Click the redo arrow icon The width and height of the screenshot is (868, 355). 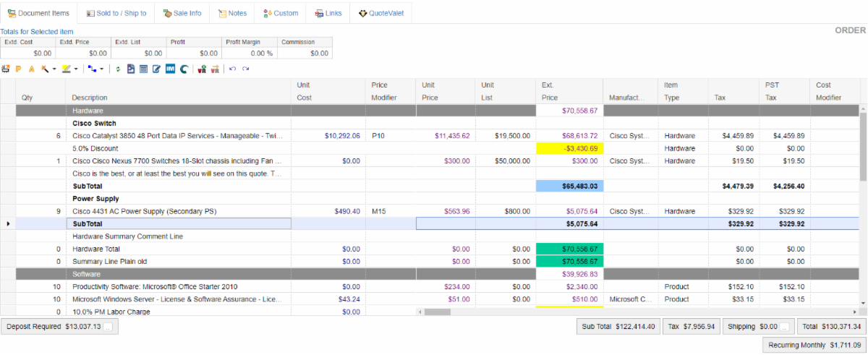[246, 69]
